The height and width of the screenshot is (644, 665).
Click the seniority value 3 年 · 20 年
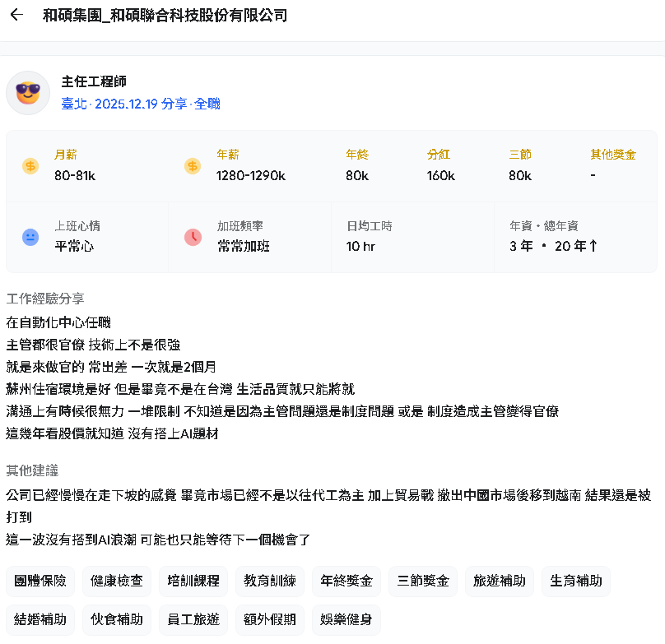[x=553, y=246]
